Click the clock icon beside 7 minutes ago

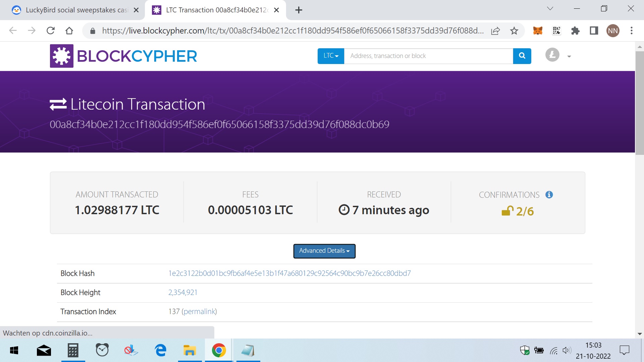pyautogui.click(x=344, y=210)
